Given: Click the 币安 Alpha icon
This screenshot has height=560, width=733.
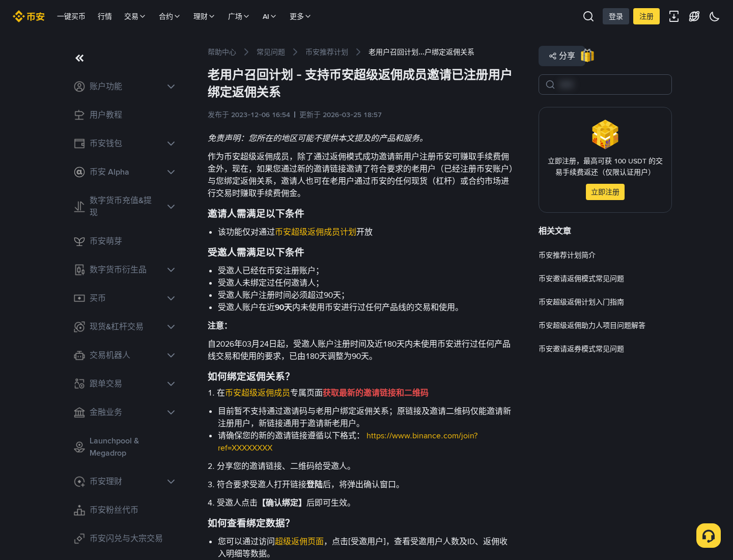Looking at the screenshot, I should pos(79,172).
